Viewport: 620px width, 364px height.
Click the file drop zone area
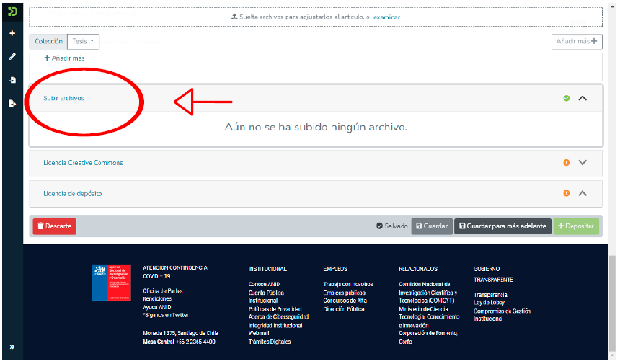pyautogui.click(x=316, y=17)
